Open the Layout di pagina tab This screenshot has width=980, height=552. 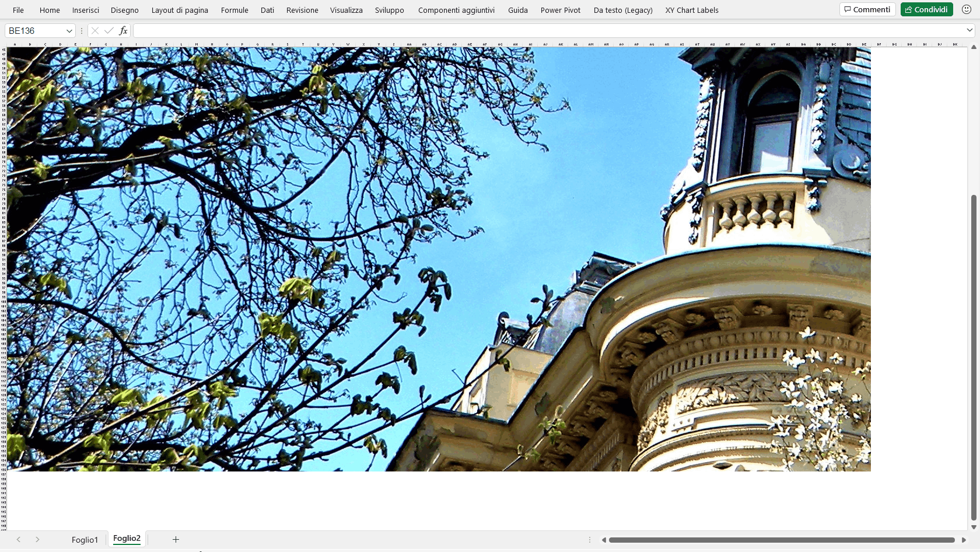coord(180,10)
